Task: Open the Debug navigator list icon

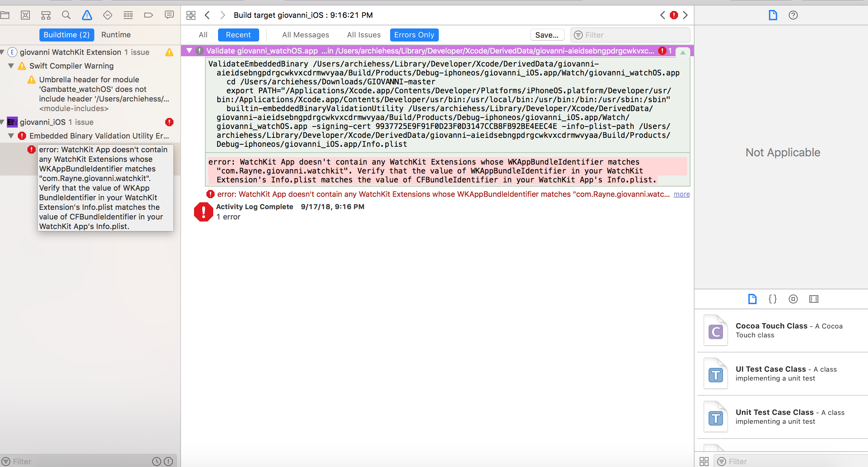Action: click(x=128, y=15)
